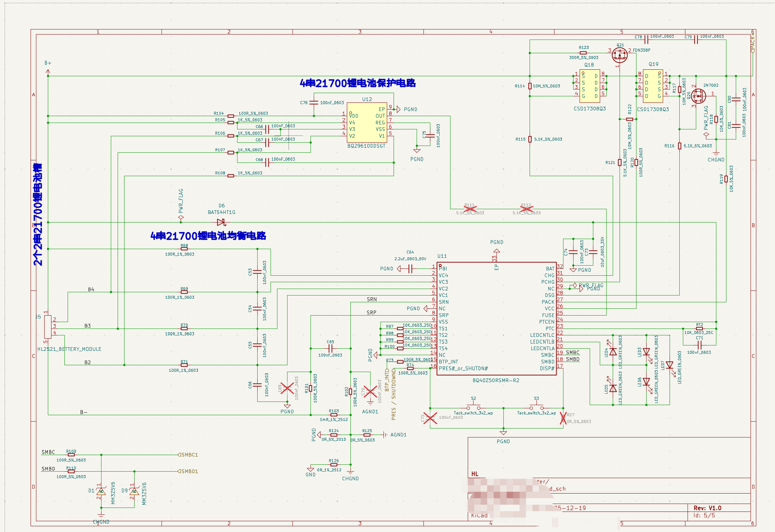This screenshot has width=775, height=532.
Task: Select the D6 BAT54HT1G diode symbol
Action: pyautogui.click(x=221, y=223)
